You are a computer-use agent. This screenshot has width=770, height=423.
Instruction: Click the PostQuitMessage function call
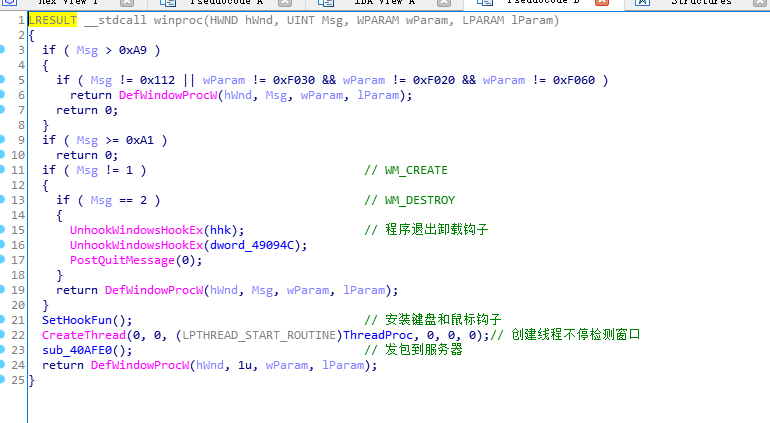pos(122,260)
